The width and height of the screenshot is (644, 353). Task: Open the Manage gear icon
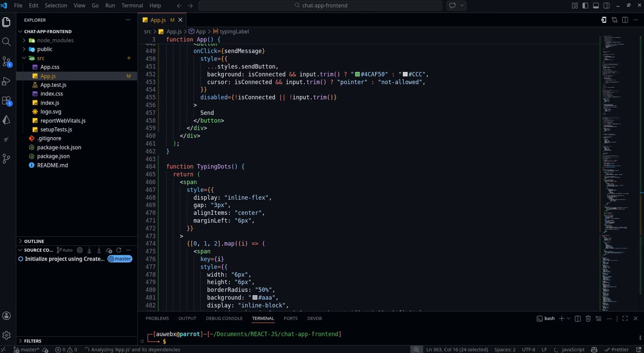click(x=7, y=335)
